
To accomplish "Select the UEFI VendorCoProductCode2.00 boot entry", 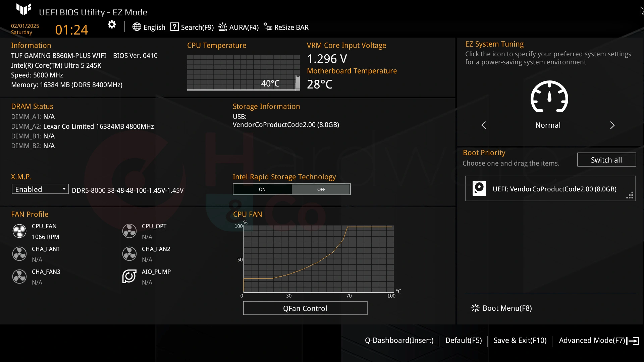I will [550, 189].
